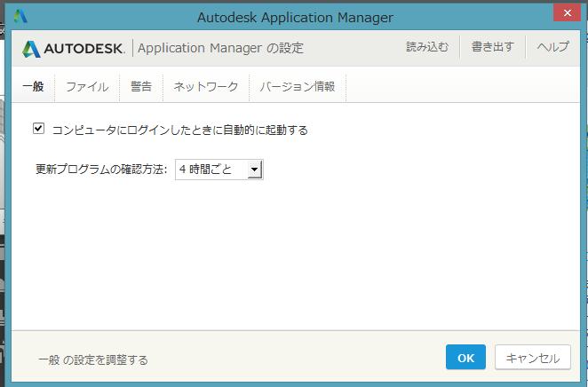The height and width of the screenshot is (387, 588).
Task: Open ヘルプ from the header
Action: [x=553, y=47]
